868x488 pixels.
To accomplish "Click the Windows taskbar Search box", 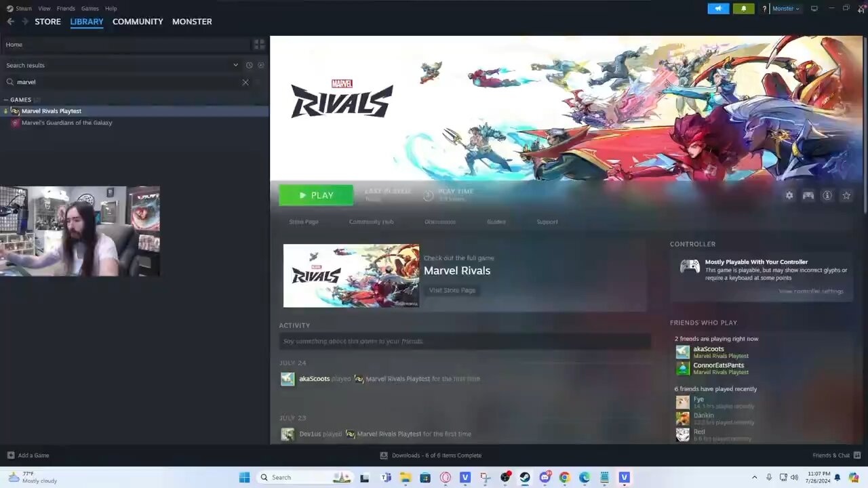I will [305, 477].
